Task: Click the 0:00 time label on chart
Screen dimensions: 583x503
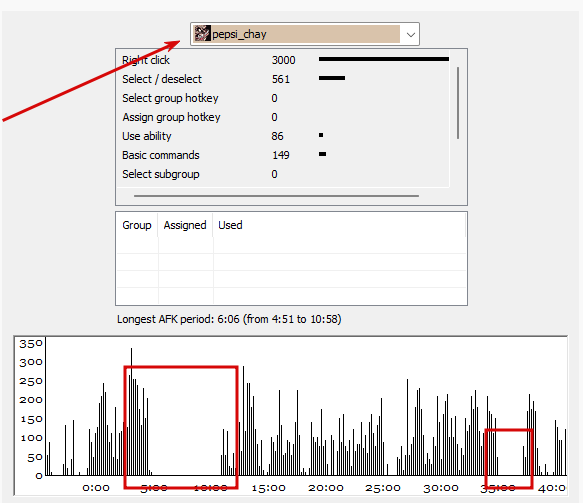Action: (x=96, y=488)
